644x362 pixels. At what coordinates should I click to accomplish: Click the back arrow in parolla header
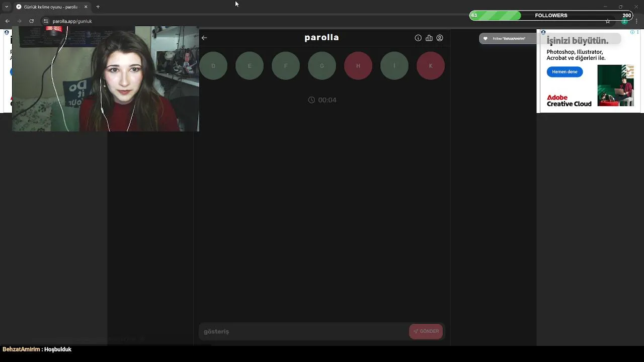pos(204,38)
